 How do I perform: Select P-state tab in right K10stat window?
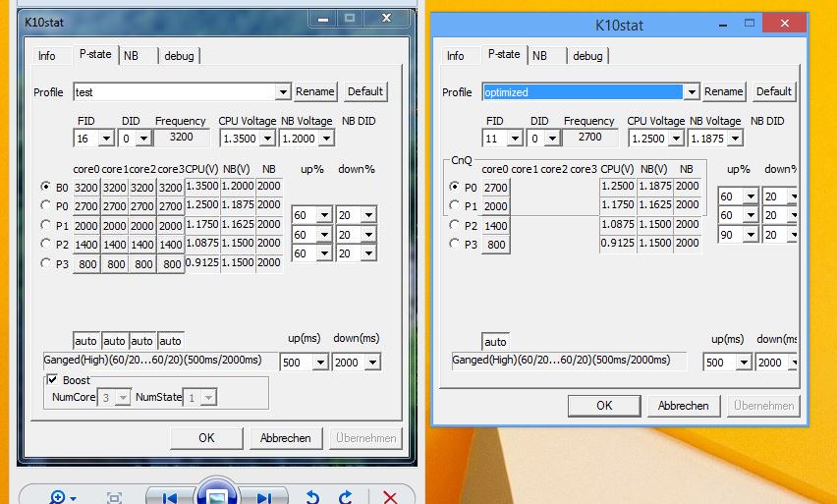(504, 54)
